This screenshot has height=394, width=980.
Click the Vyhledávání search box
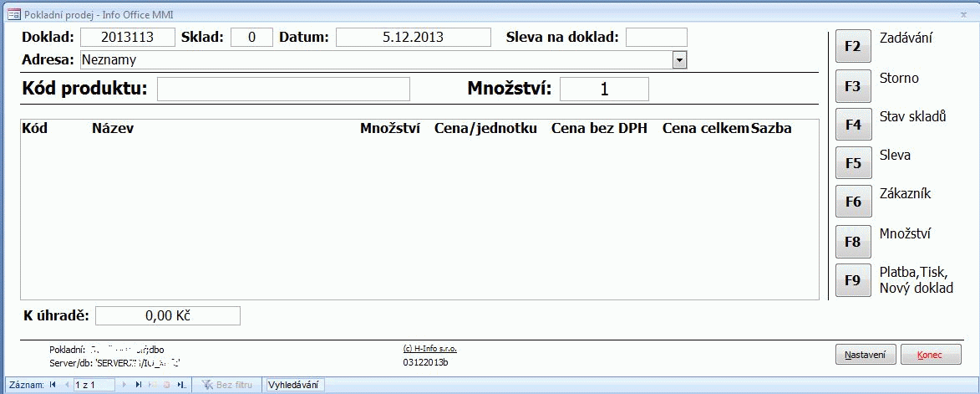tap(293, 385)
